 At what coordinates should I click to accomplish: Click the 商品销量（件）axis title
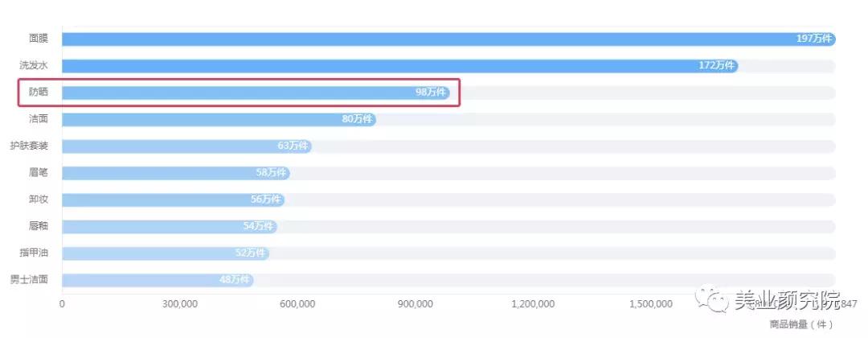coord(796,324)
